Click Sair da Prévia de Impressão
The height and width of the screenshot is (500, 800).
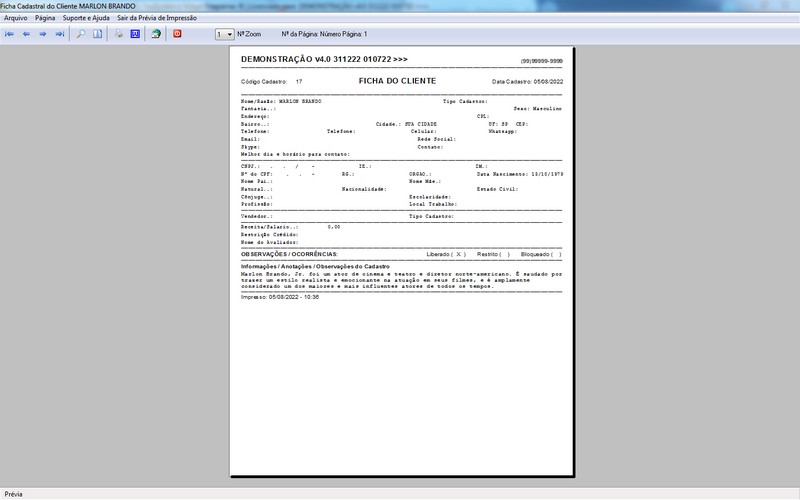(157, 18)
